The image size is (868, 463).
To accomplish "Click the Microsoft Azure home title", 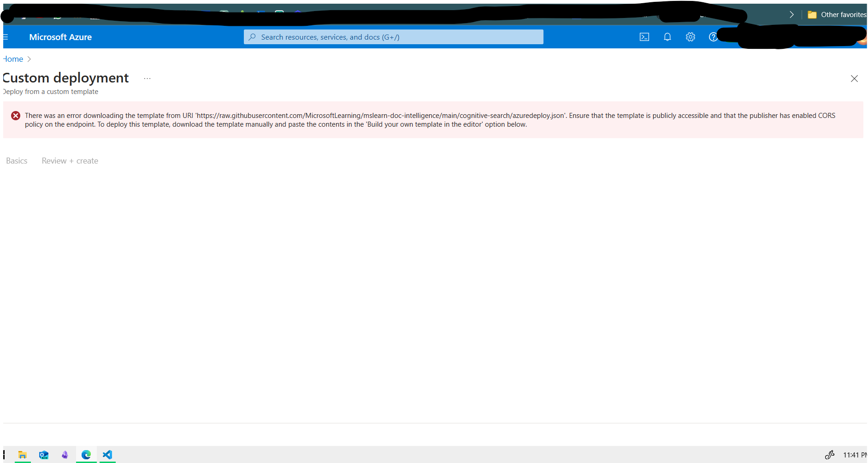I will pyautogui.click(x=60, y=37).
